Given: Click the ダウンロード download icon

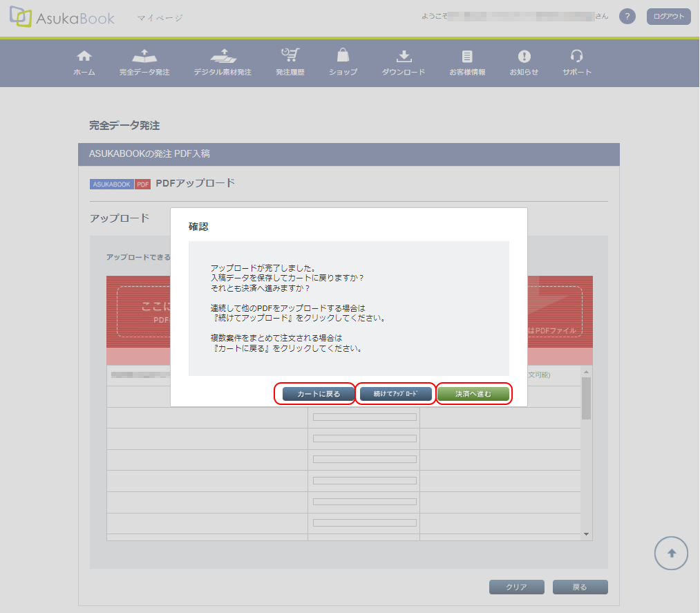Looking at the screenshot, I should tap(404, 56).
